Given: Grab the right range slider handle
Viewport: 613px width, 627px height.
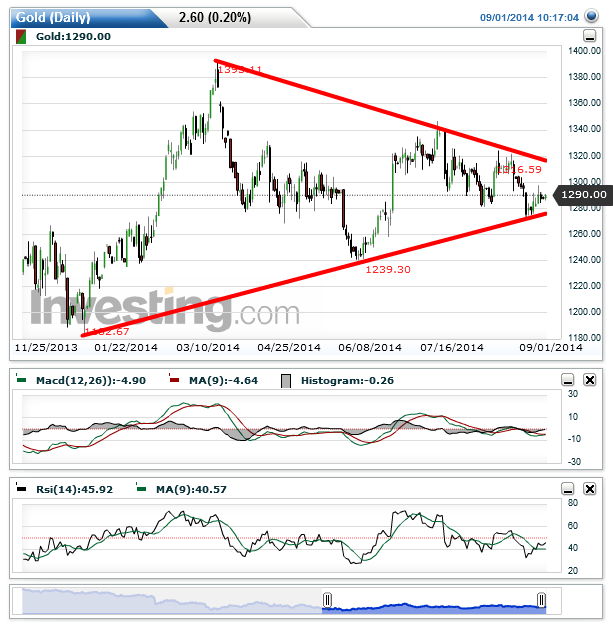Looking at the screenshot, I should pyautogui.click(x=541, y=600).
